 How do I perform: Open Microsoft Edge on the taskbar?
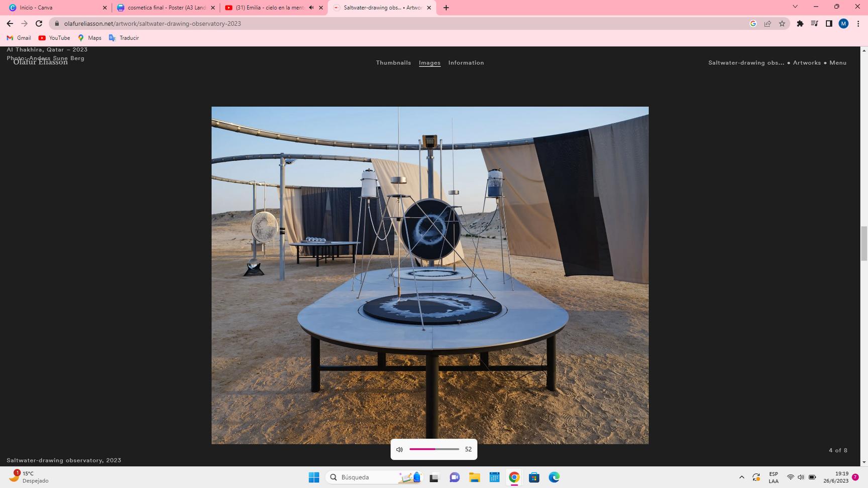coord(554,477)
